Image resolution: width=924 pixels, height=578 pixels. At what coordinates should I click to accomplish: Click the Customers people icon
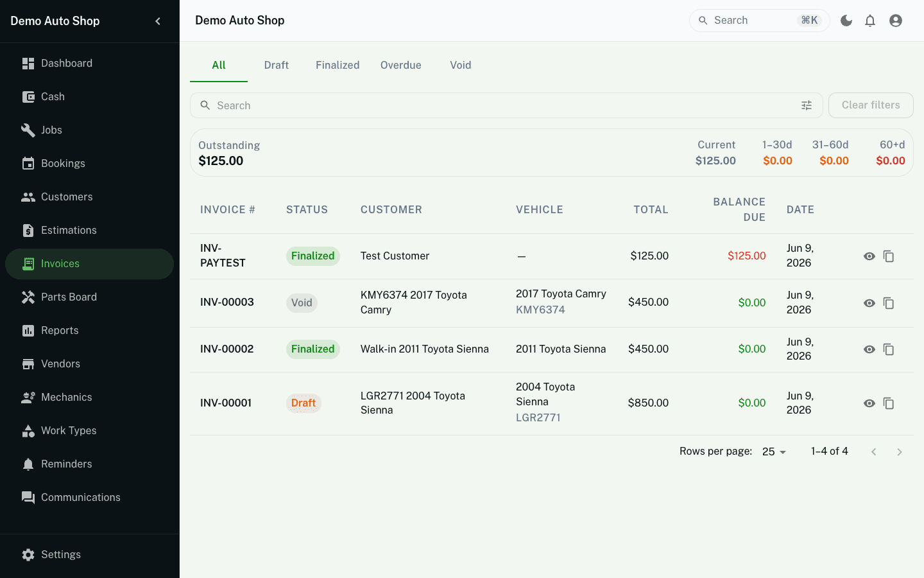pos(28,197)
